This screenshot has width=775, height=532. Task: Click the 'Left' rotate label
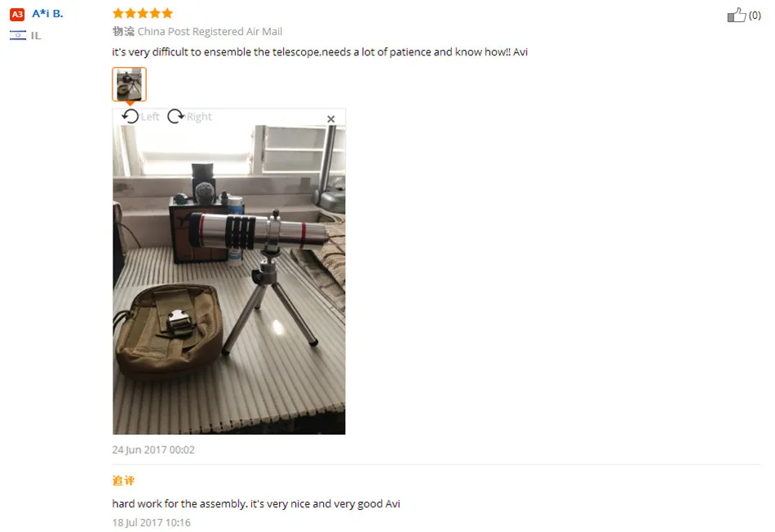[x=150, y=117]
